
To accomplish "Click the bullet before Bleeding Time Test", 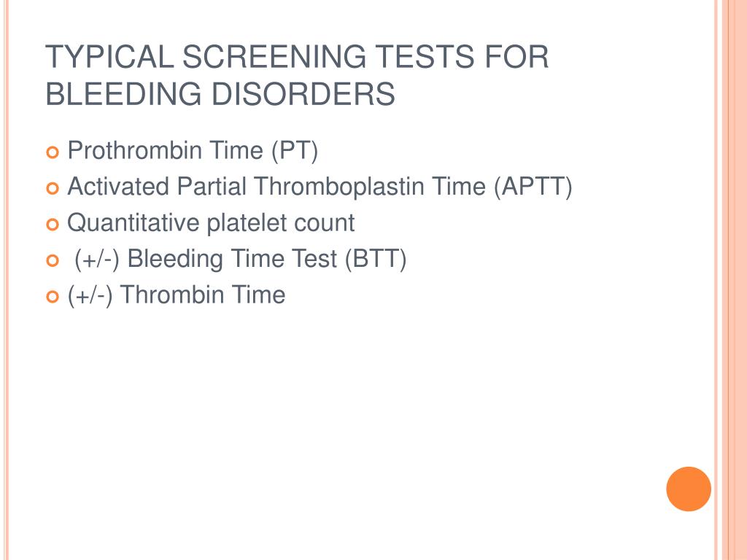I will coord(53,260).
